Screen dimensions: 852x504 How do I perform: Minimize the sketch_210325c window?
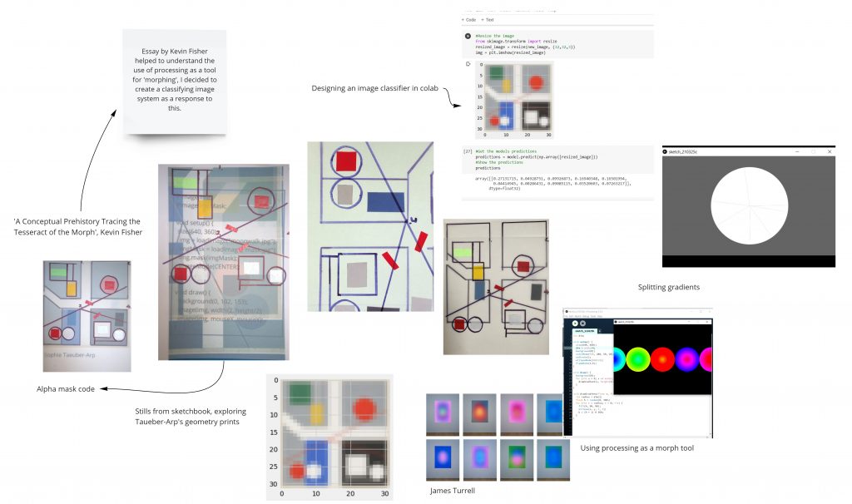tap(797, 151)
